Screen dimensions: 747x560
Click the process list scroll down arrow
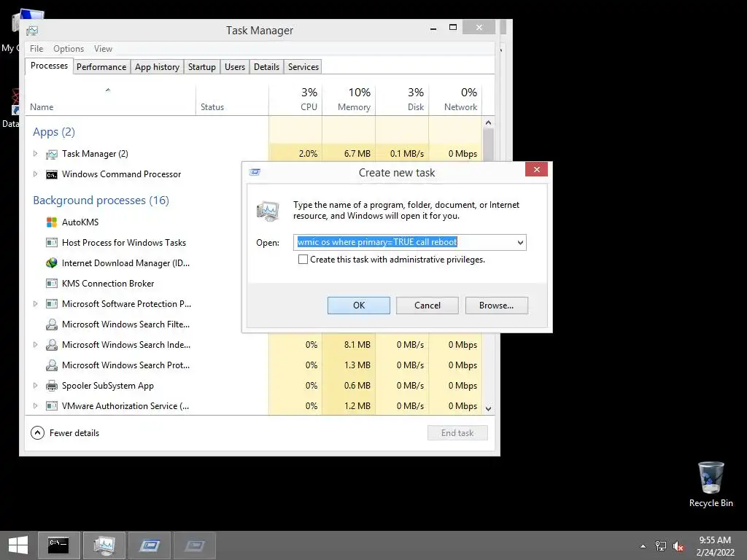(x=488, y=408)
